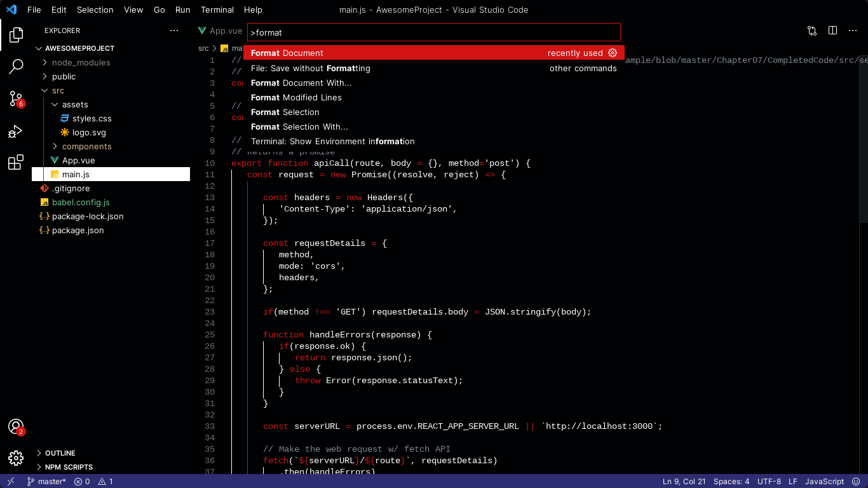Split the editor to the right
Screen dimensions: 868x488
(832, 30)
